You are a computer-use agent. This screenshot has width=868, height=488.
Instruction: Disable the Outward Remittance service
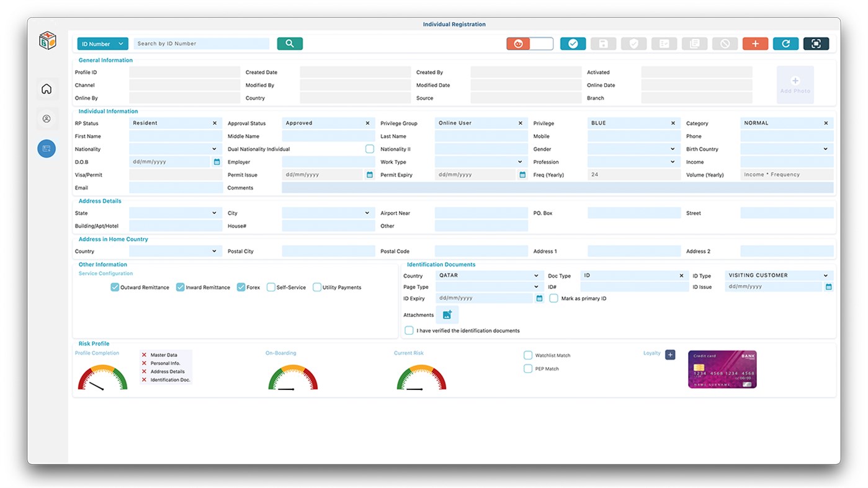click(115, 287)
